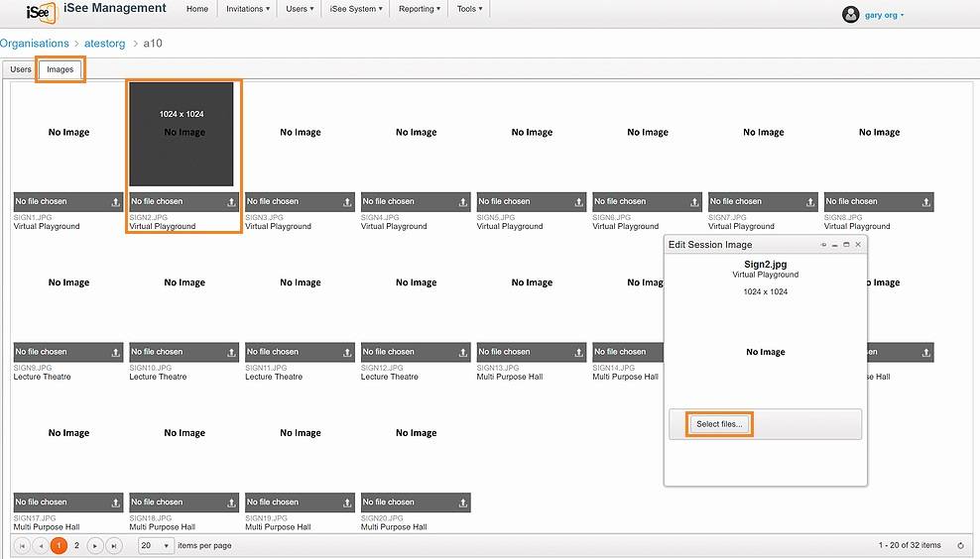The height and width of the screenshot is (559, 980).
Task: Click No file chosen for SIGN10.JPG
Action: point(157,352)
